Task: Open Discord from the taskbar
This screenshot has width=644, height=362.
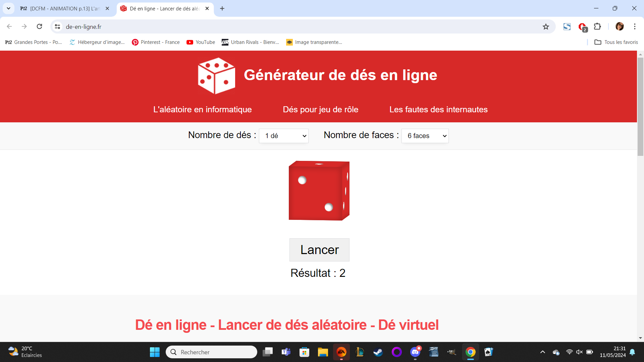Action: [415, 352]
